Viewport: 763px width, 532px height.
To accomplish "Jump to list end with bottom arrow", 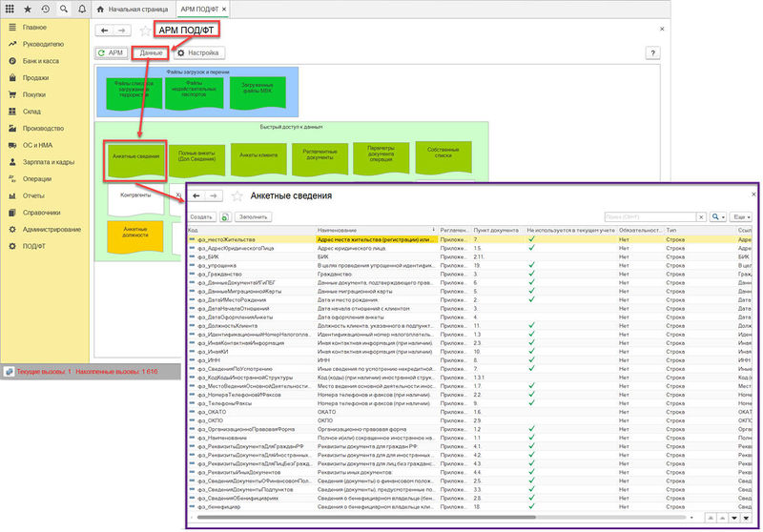I will coord(748,520).
